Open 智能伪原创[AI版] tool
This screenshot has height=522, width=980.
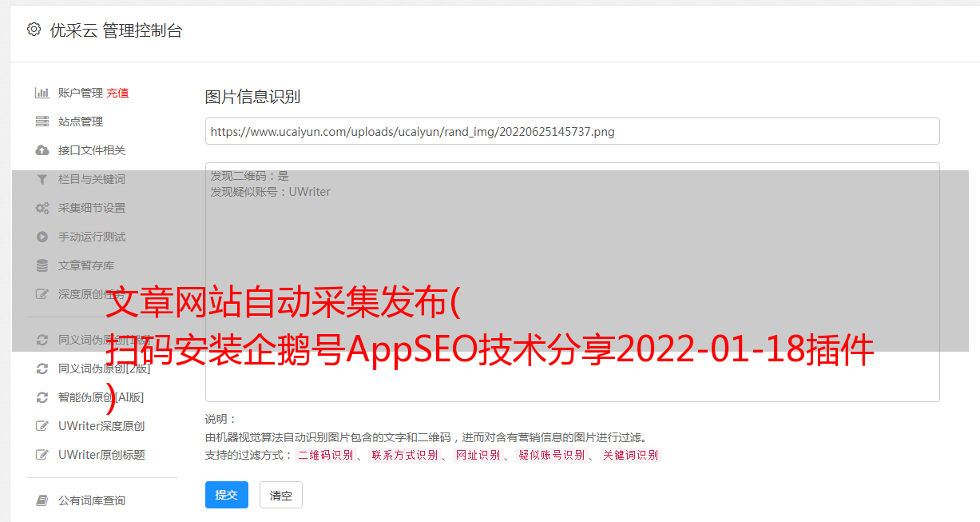point(101,397)
